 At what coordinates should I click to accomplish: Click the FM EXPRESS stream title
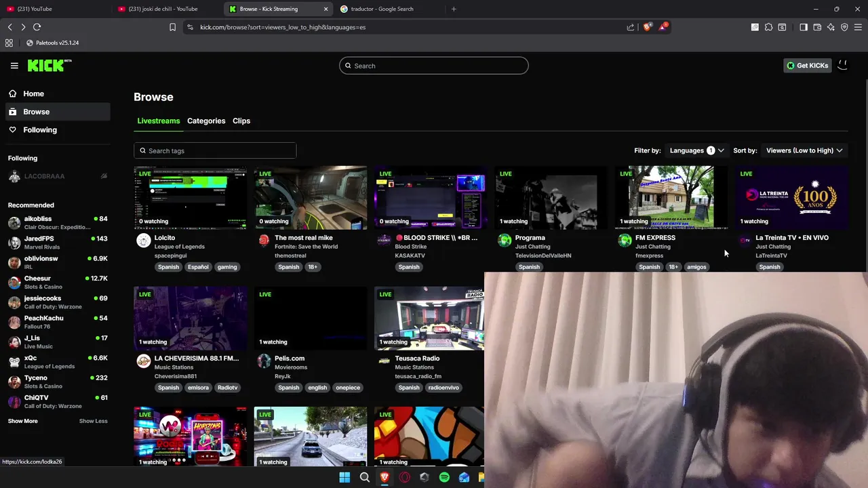(655, 238)
